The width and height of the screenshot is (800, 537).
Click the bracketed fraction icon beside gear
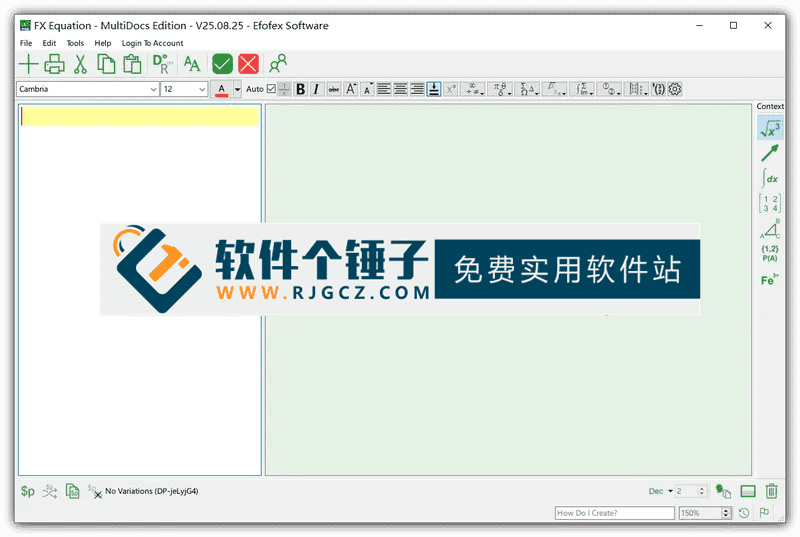tap(659, 89)
